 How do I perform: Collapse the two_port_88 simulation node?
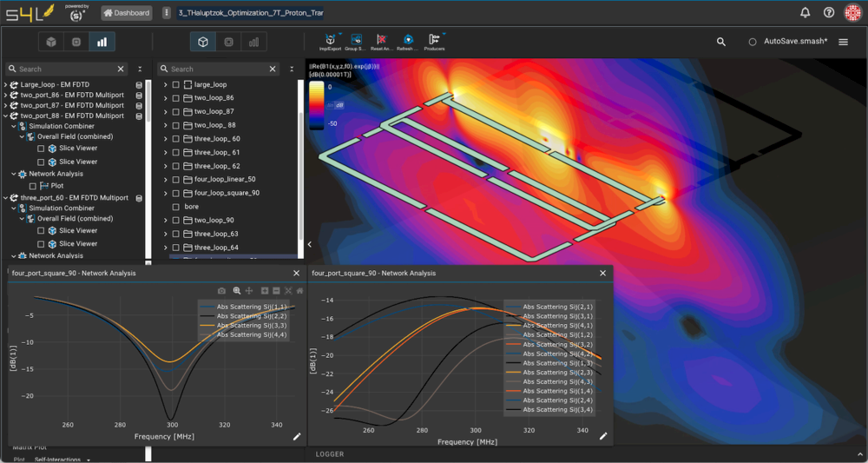tap(6, 116)
